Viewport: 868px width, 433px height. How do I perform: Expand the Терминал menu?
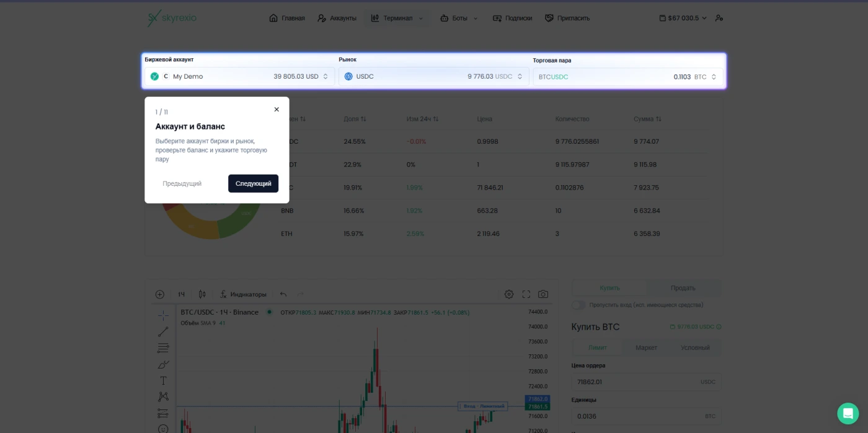(397, 18)
